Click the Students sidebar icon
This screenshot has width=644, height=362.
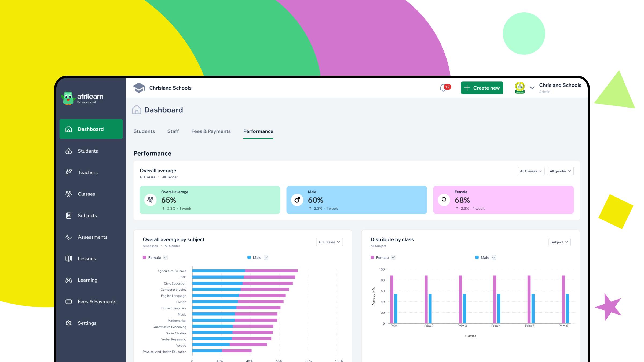[69, 151]
